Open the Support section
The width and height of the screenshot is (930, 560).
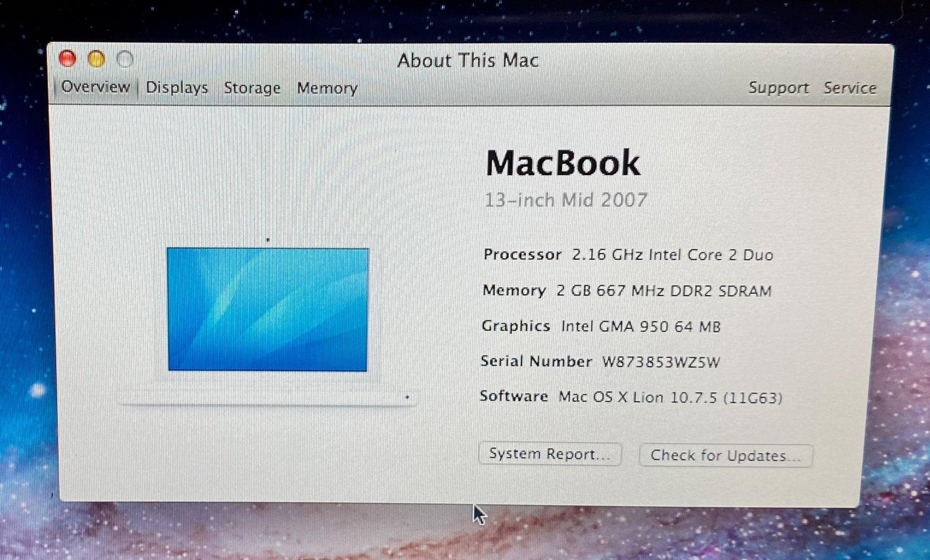coord(778,88)
